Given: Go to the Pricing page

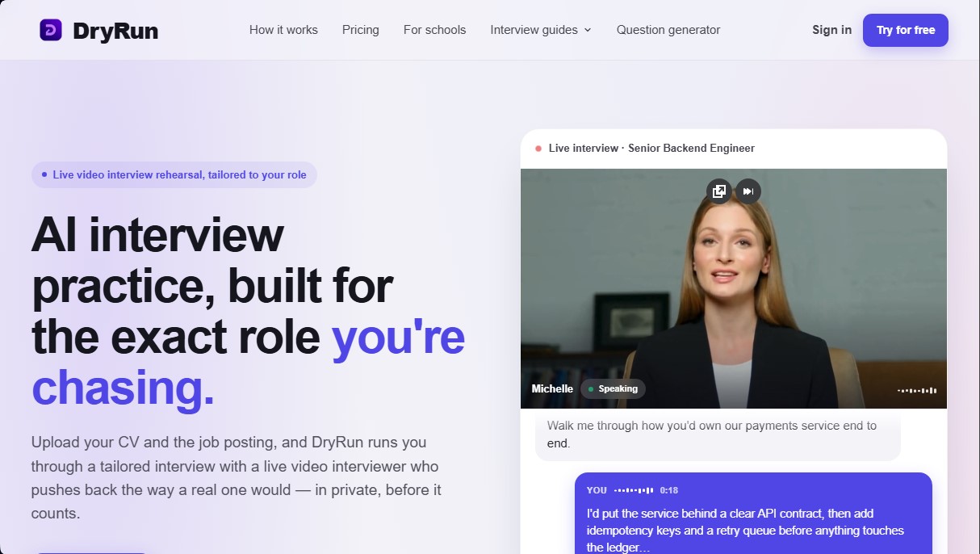Looking at the screenshot, I should (360, 30).
